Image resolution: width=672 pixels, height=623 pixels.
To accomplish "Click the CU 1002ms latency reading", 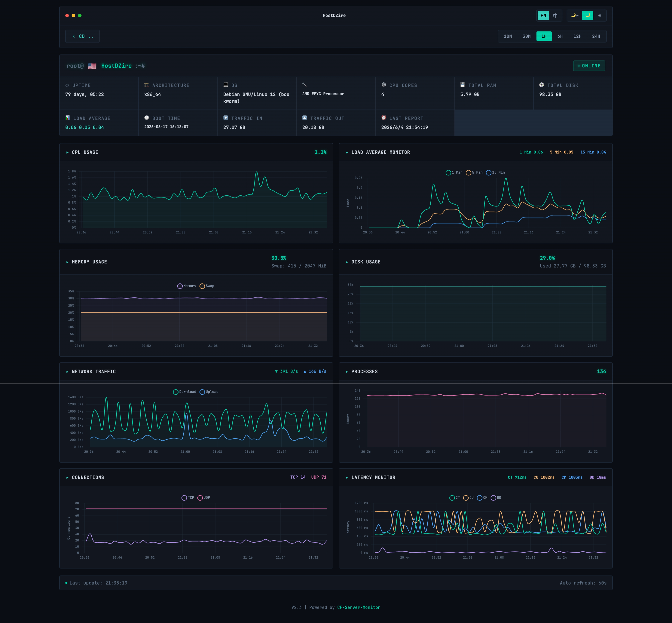I will point(544,477).
